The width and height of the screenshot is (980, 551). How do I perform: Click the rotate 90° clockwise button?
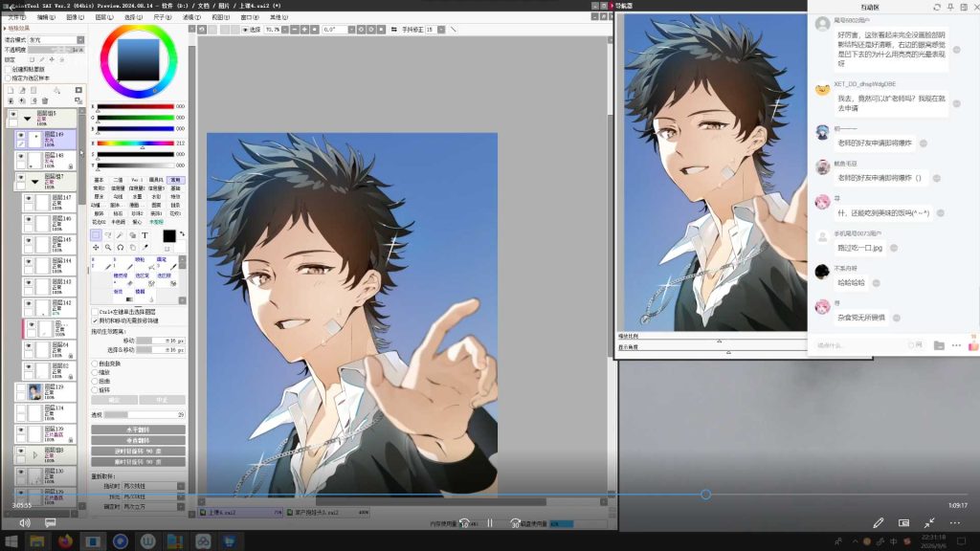coord(138,462)
